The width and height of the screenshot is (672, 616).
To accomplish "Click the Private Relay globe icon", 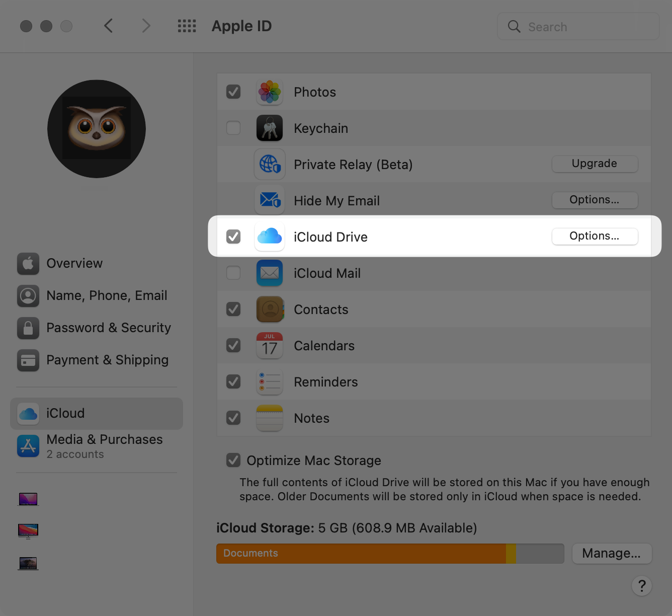I will [x=270, y=165].
